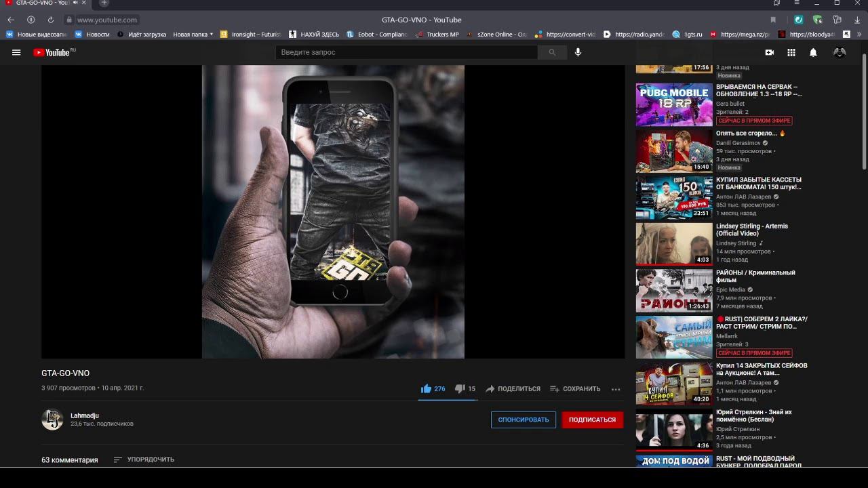Open the YouTube guide hamburger menu
The image size is (868, 488).
16,52
